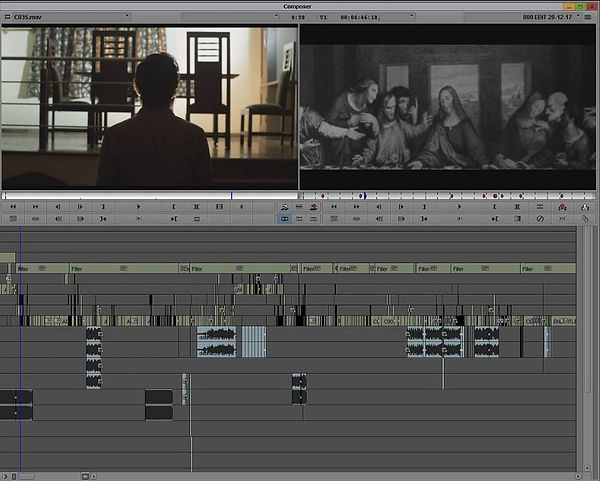600x481 pixels.
Task: Step one frame back in source monitor
Action: click(58, 207)
